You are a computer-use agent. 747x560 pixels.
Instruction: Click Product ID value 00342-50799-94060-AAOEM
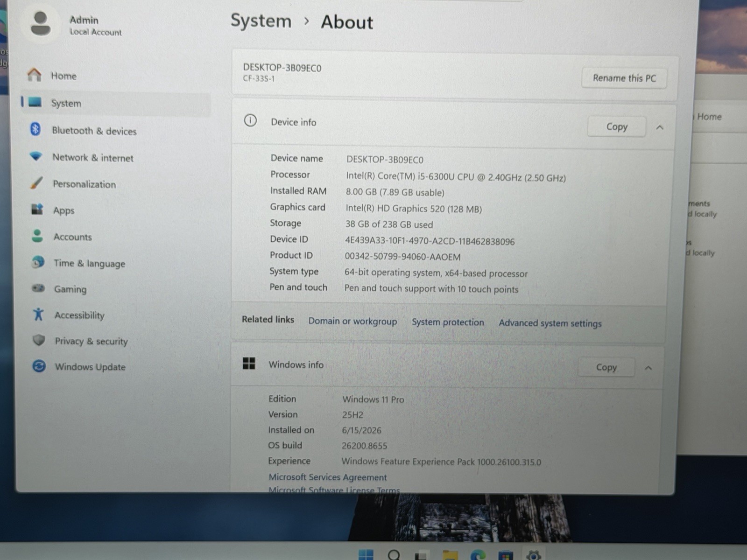tap(402, 257)
